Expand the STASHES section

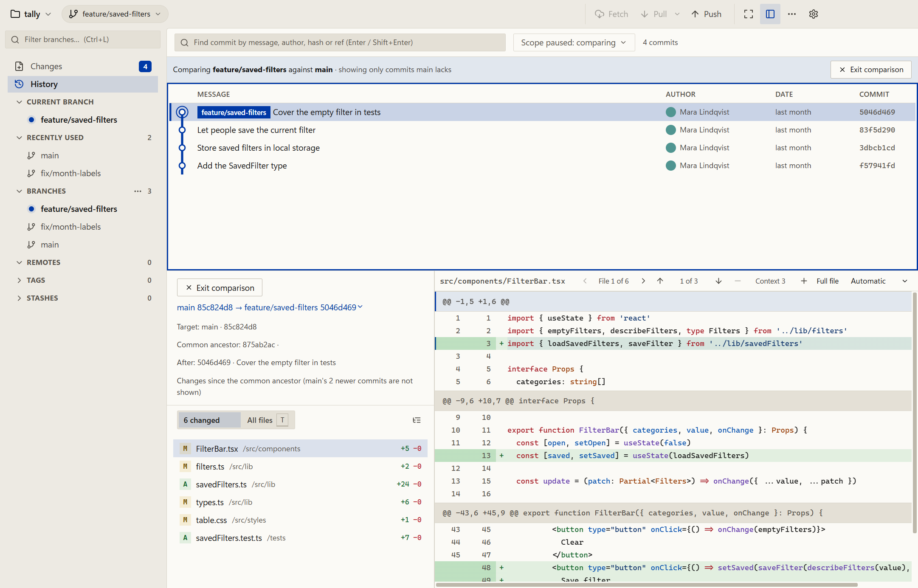[19, 298]
